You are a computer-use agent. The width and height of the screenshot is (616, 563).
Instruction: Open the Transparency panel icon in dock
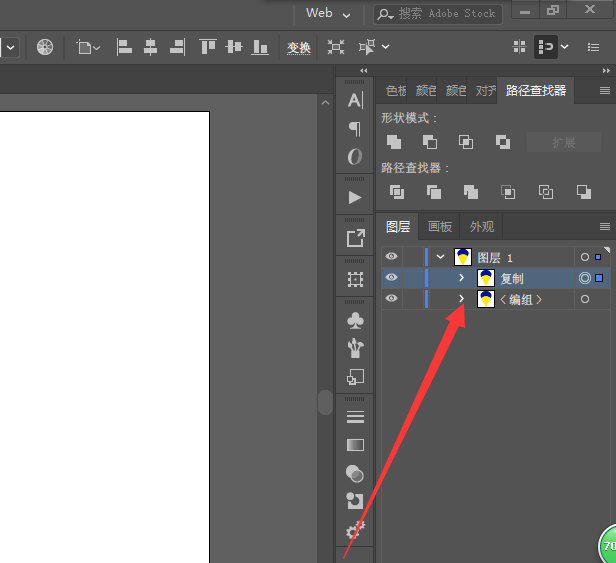pos(355,473)
